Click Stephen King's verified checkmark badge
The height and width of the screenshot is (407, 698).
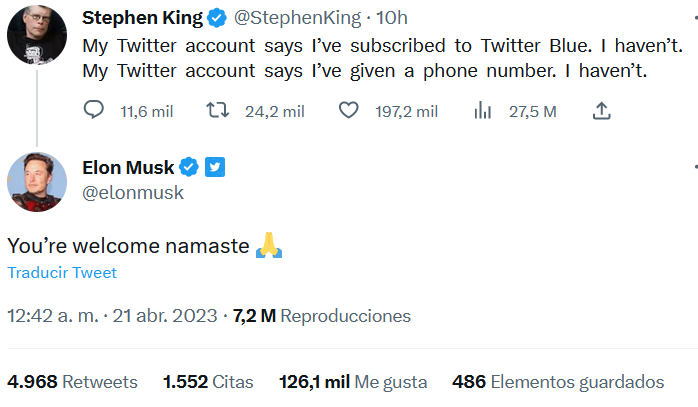(218, 18)
